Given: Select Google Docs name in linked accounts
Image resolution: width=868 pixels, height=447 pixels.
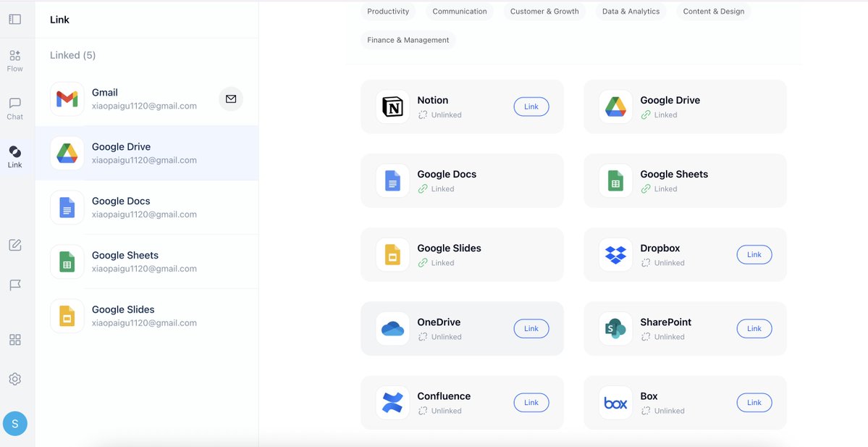Looking at the screenshot, I should click(x=121, y=201).
